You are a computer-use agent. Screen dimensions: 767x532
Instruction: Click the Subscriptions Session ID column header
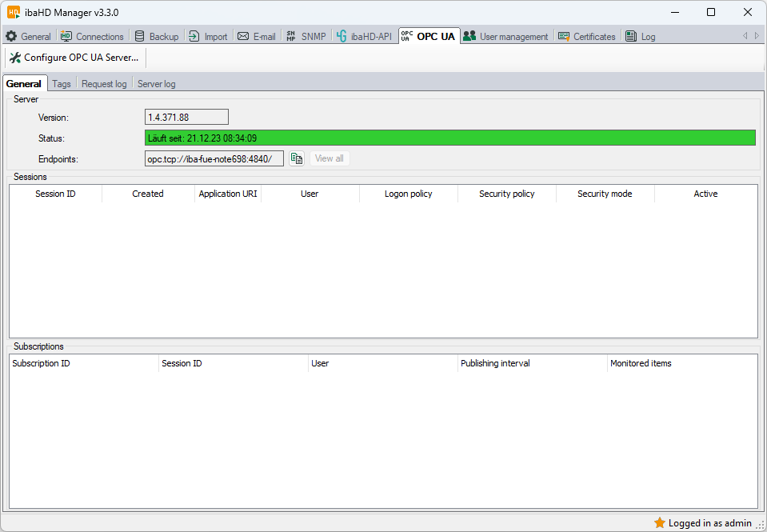coord(234,364)
